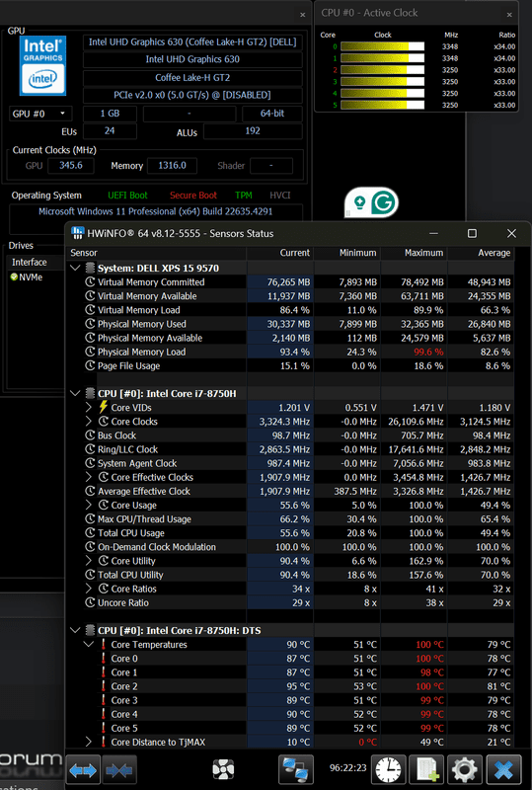Collapse the CPU DTS sensor section
532x790 pixels.
pyautogui.click(x=76, y=630)
